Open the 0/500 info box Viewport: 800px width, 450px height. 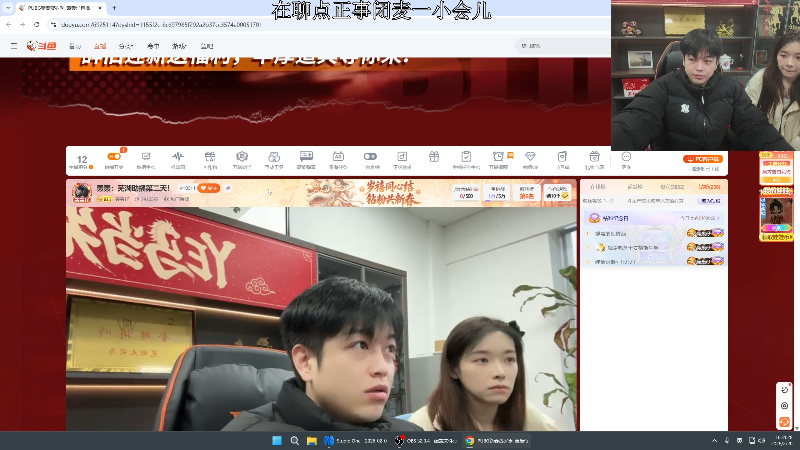tap(466, 192)
